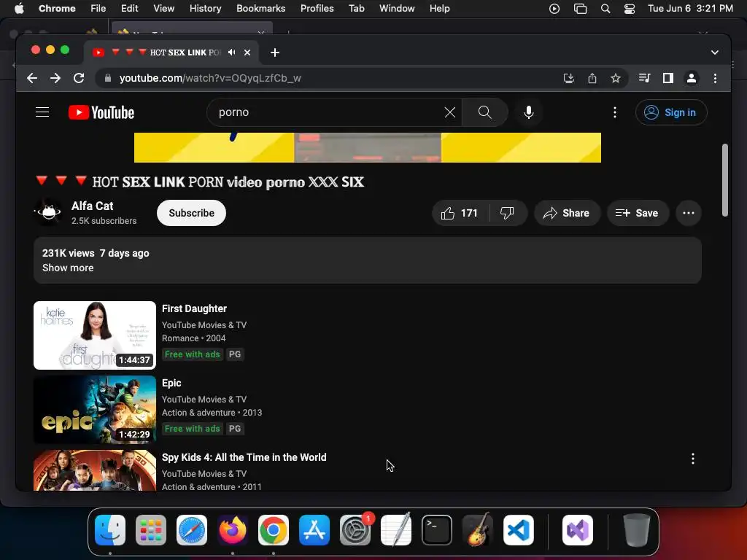The image size is (747, 560).
Task: Clear the search box with the X icon
Action: [x=449, y=112]
